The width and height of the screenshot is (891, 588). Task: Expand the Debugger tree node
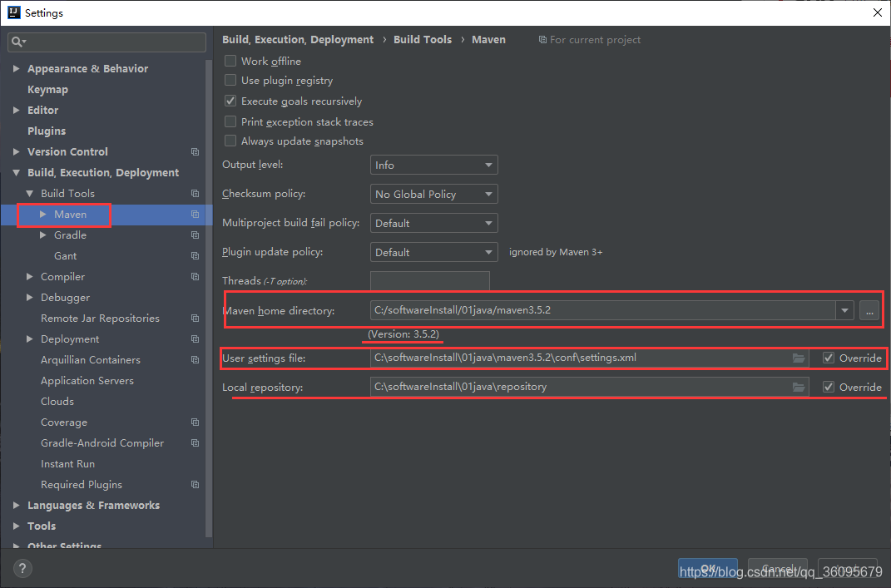(x=30, y=297)
